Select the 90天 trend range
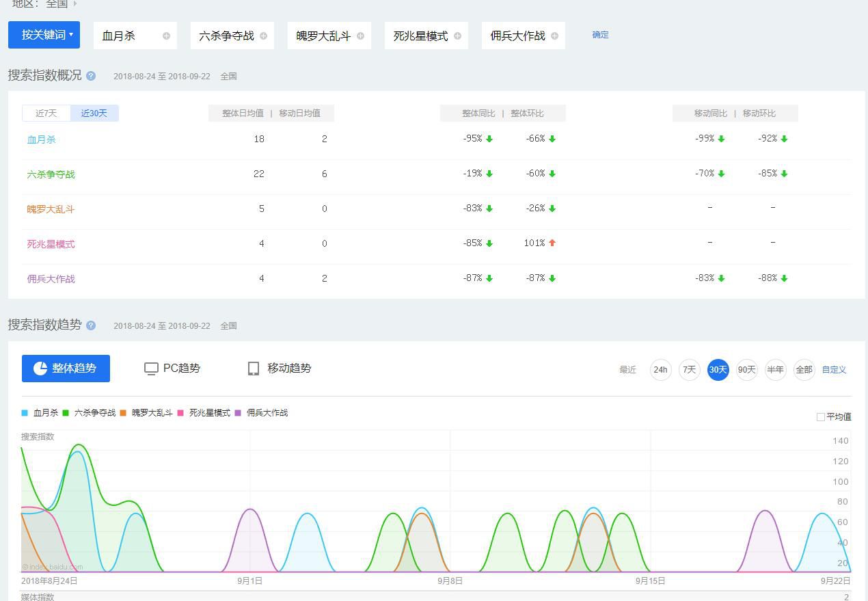Screen dimensions: 868x601 [x=746, y=370]
